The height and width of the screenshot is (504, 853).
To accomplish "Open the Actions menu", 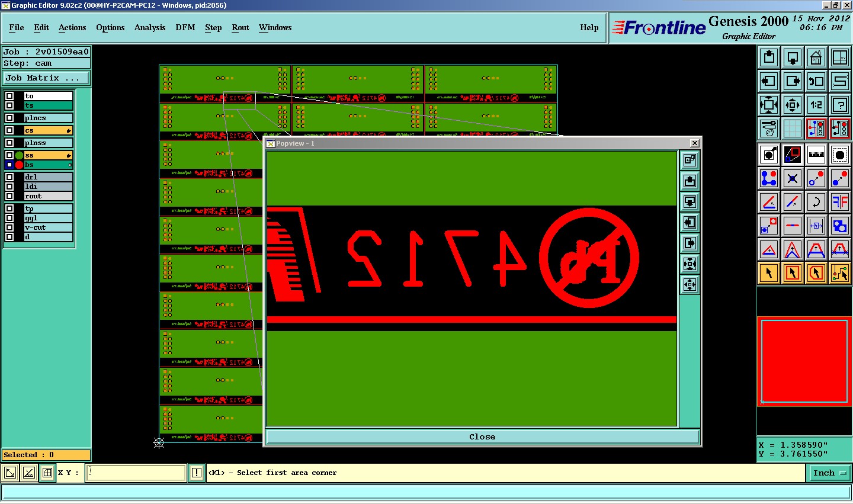I will coord(72,28).
